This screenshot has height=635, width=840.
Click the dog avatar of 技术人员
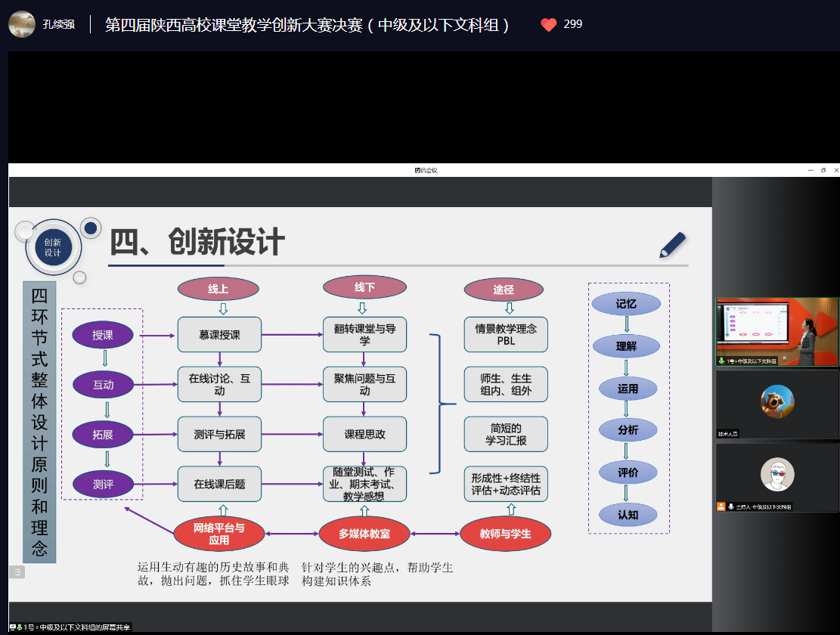[x=777, y=401]
